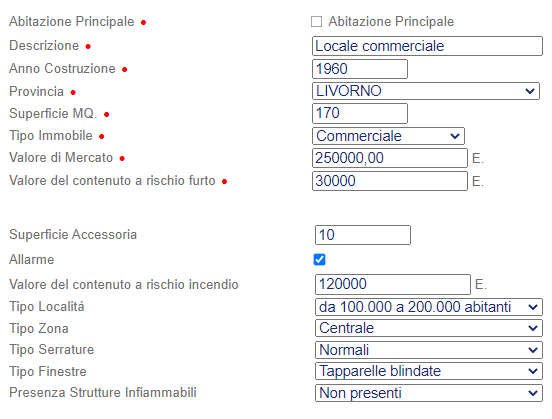Click the LIVORNO dropdown chevron arrow
552x419 pixels.
pyautogui.click(x=530, y=91)
